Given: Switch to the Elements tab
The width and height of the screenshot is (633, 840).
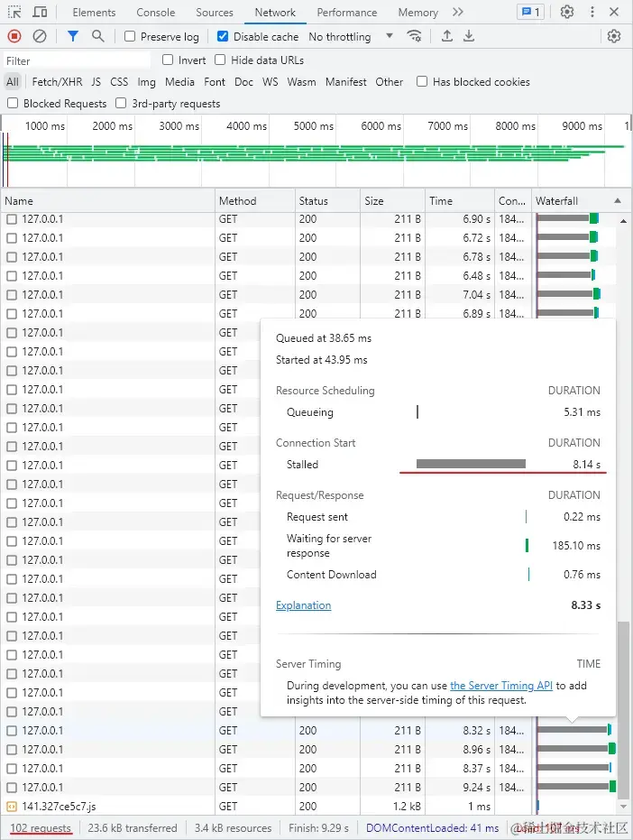Looking at the screenshot, I should (95, 13).
